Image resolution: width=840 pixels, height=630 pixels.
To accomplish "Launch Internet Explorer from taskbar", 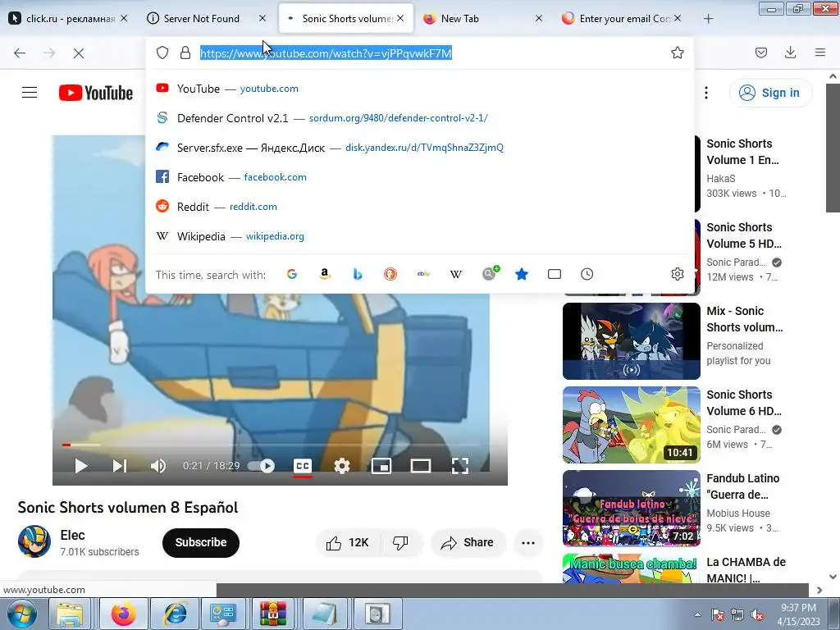I will click(x=175, y=614).
